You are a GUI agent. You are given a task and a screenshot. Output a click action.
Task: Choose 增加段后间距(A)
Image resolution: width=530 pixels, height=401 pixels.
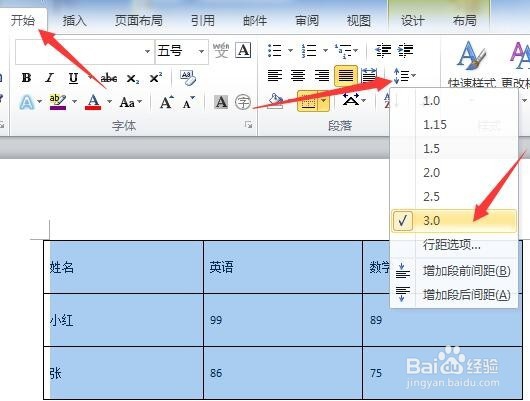[454, 295]
